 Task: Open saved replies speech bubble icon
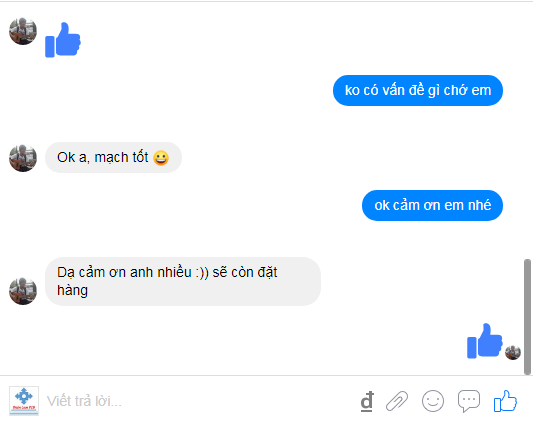(469, 401)
